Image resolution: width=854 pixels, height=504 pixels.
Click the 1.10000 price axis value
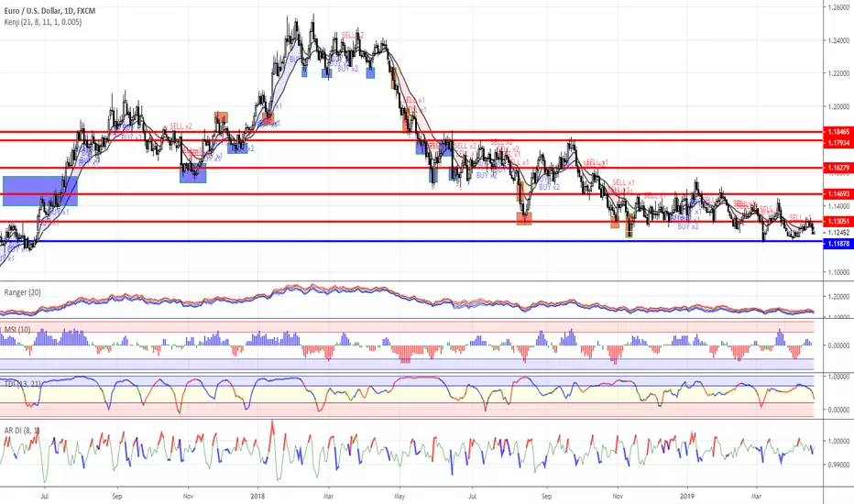838,272
